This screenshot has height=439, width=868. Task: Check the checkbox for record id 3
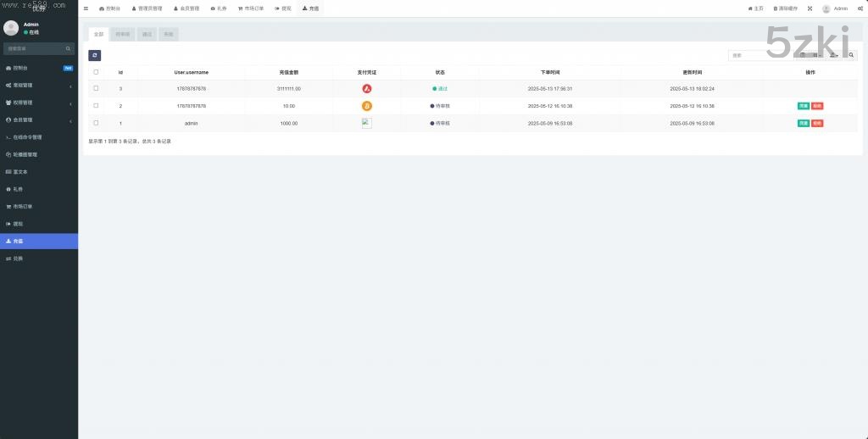coord(96,88)
